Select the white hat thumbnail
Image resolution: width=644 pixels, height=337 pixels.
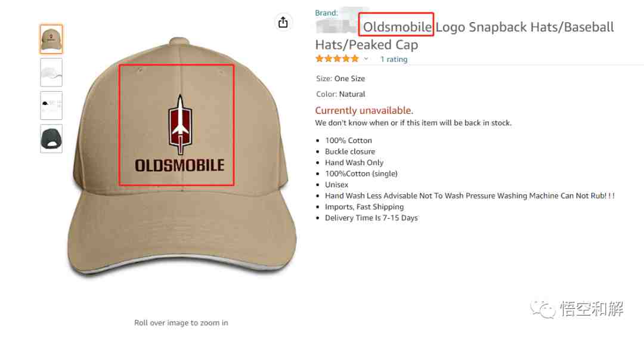point(51,72)
